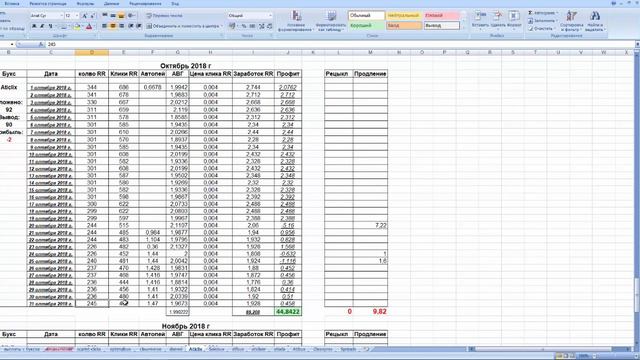Apply the Плохой cell style
The height and width of the screenshot is (360, 640).
point(441,16)
